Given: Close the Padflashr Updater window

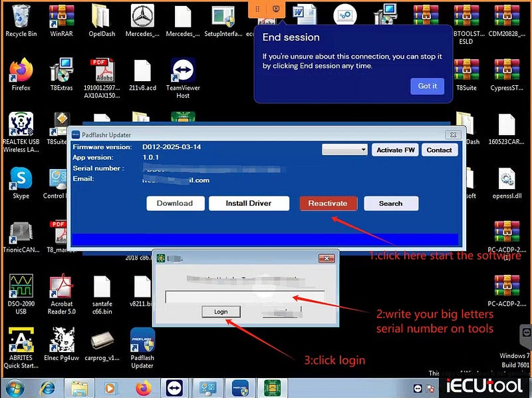Looking at the screenshot, I should 453,135.
